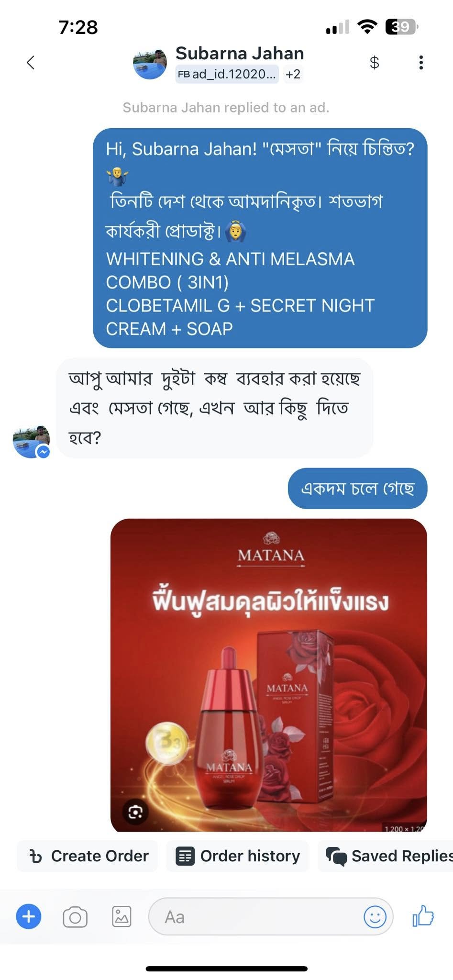Viewport: 453px width, 980px height.
Task: Open Order history
Action: (x=238, y=856)
